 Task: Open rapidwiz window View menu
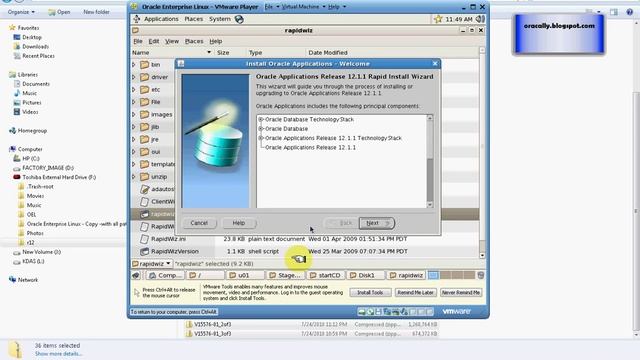(172, 41)
